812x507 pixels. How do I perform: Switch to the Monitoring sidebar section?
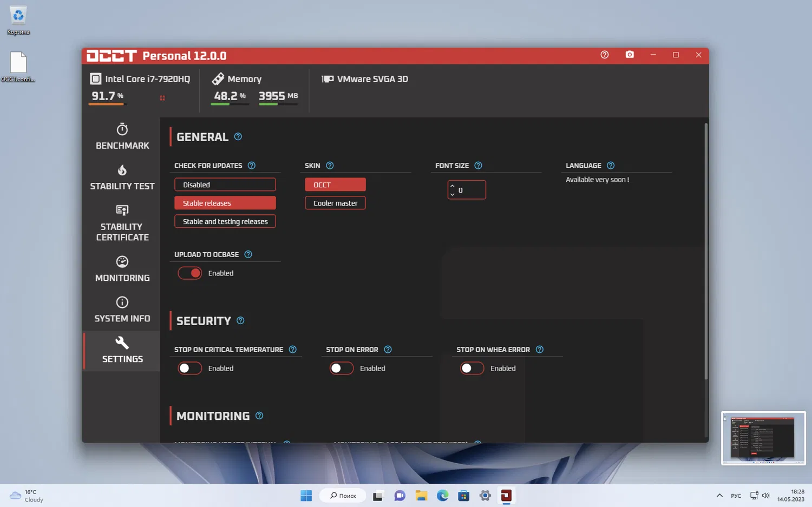[122, 269]
